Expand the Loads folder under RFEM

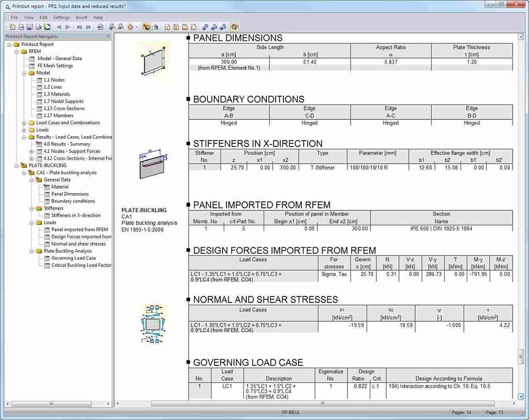(x=24, y=130)
